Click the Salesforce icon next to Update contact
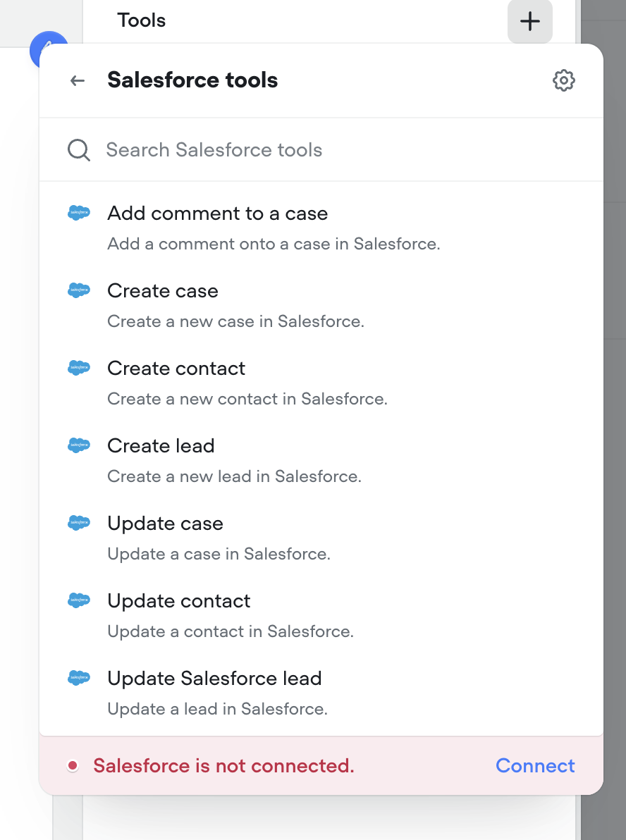Image resolution: width=626 pixels, height=840 pixels. click(79, 600)
